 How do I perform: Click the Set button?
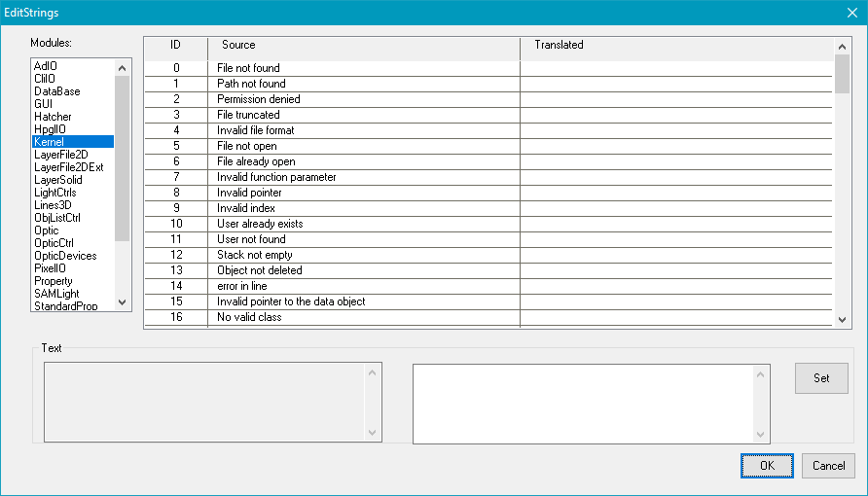click(821, 377)
